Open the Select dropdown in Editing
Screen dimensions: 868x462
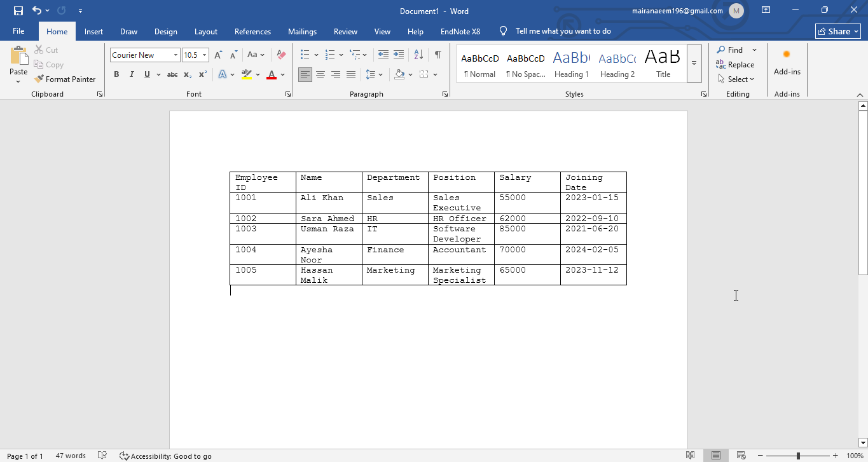point(736,79)
